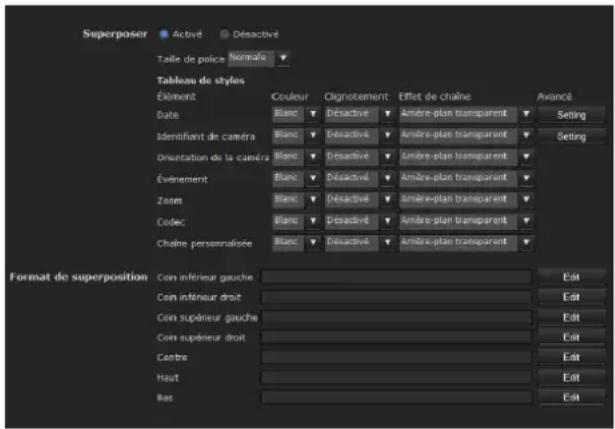Click the Chaîne personnalisée row label

(x=204, y=244)
